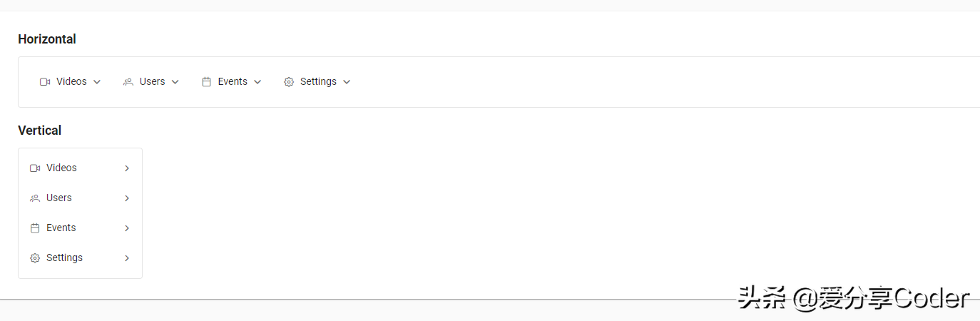Choose Settings label in the vertical menu
The height and width of the screenshot is (321, 980).
pos(64,258)
